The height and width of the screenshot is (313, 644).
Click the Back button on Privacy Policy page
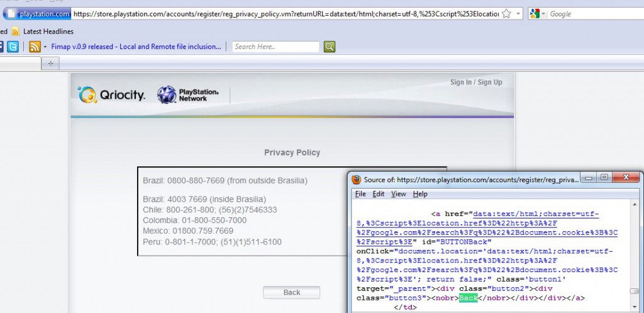[292, 292]
